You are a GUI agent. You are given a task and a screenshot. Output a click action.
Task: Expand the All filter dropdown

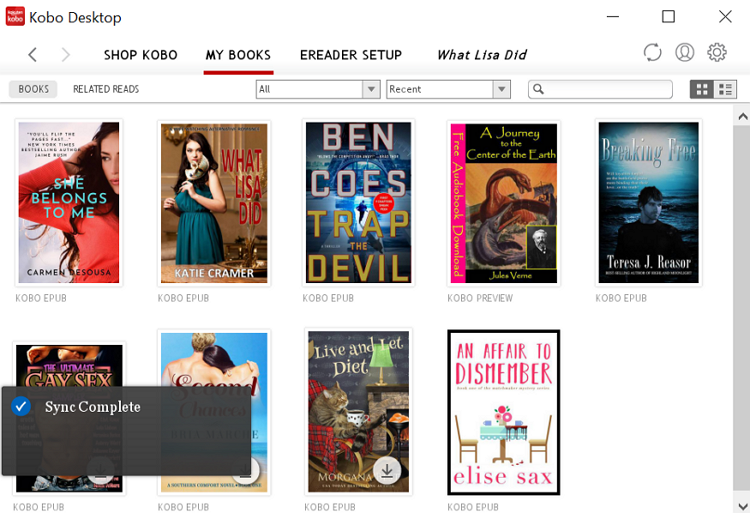point(318,89)
